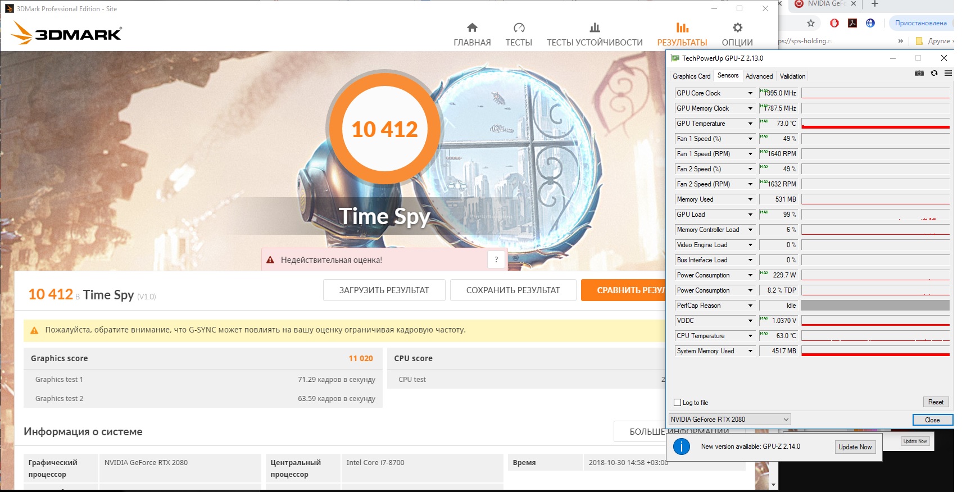Toggle the Log to file checkbox
980x492 pixels.
coord(678,403)
